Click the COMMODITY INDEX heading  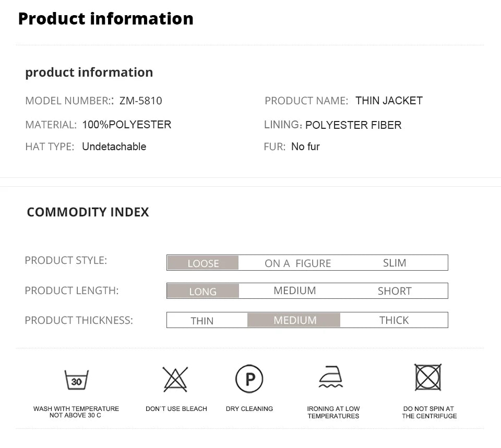pyautogui.click(x=88, y=212)
